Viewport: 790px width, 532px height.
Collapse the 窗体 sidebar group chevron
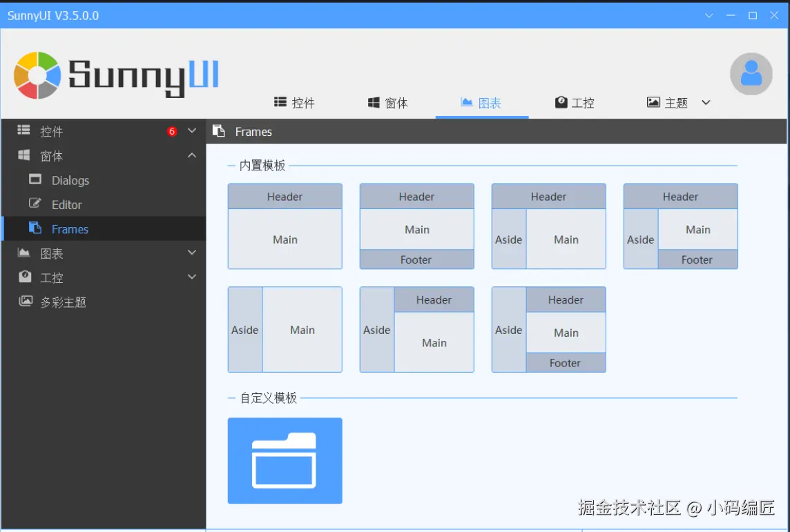tap(192, 155)
